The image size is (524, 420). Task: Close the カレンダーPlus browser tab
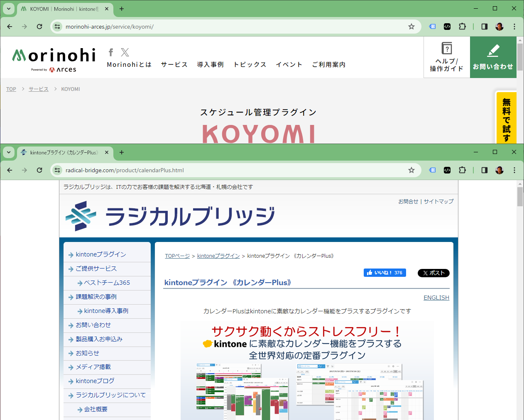[107, 152]
